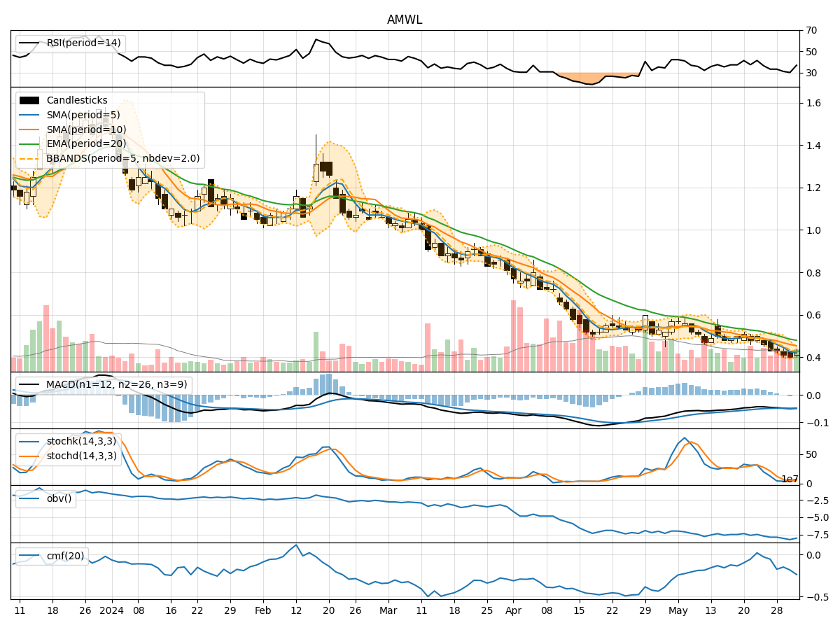Click the SMA(period=5) blue legend line
The image size is (840, 630).
(30, 115)
